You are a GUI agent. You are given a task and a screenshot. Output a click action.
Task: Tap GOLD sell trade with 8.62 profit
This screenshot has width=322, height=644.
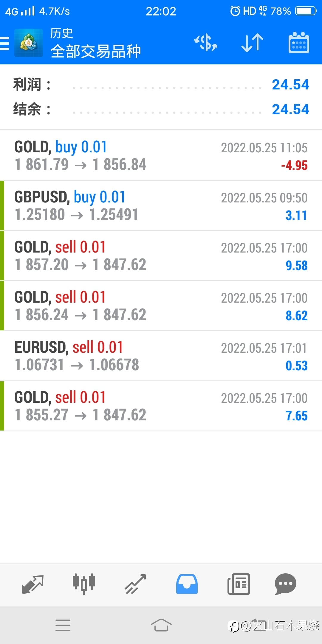click(161, 306)
